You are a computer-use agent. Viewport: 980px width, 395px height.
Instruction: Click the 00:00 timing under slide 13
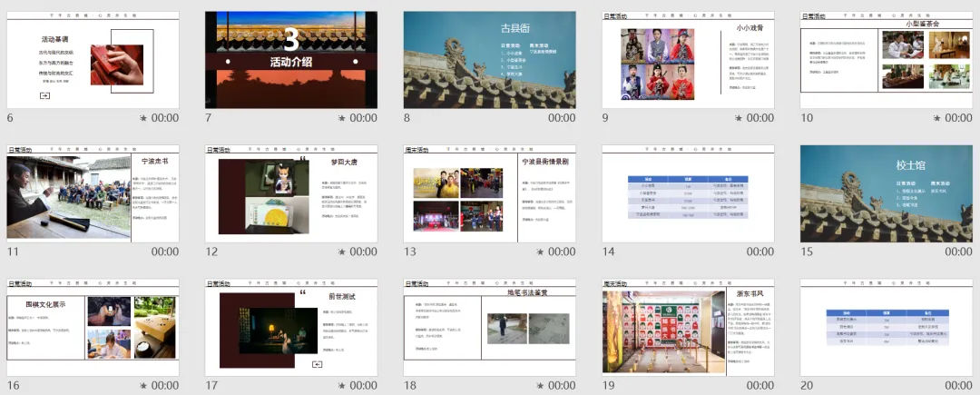tap(562, 252)
